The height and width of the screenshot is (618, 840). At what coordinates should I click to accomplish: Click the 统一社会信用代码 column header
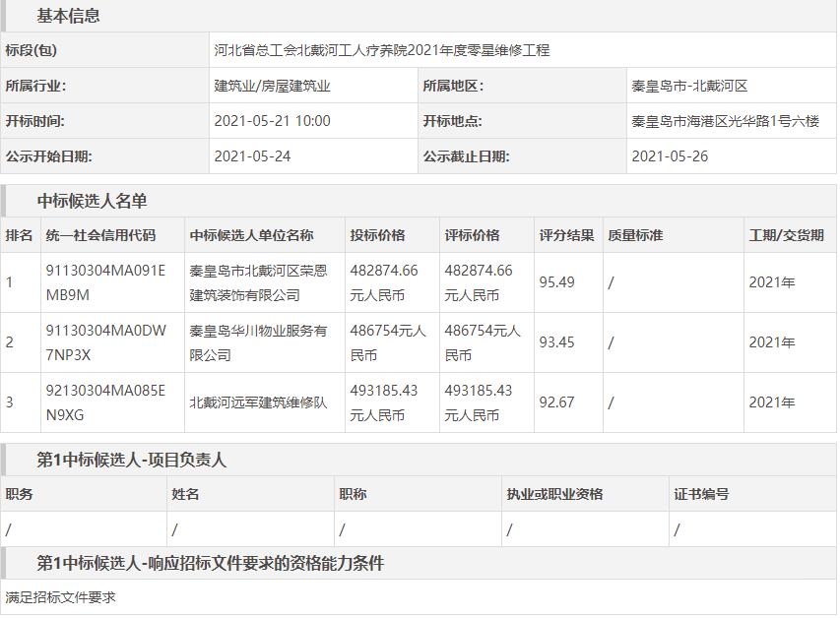pyautogui.click(x=100, y=235)
